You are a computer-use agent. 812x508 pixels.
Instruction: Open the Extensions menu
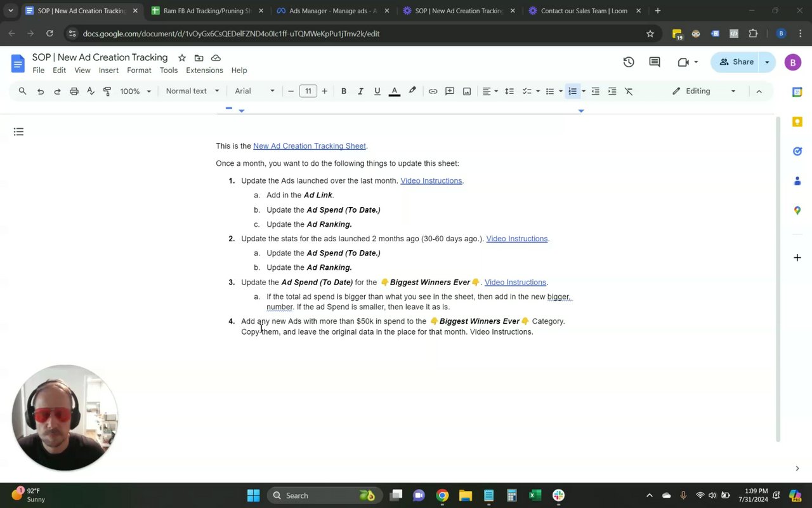204,70
